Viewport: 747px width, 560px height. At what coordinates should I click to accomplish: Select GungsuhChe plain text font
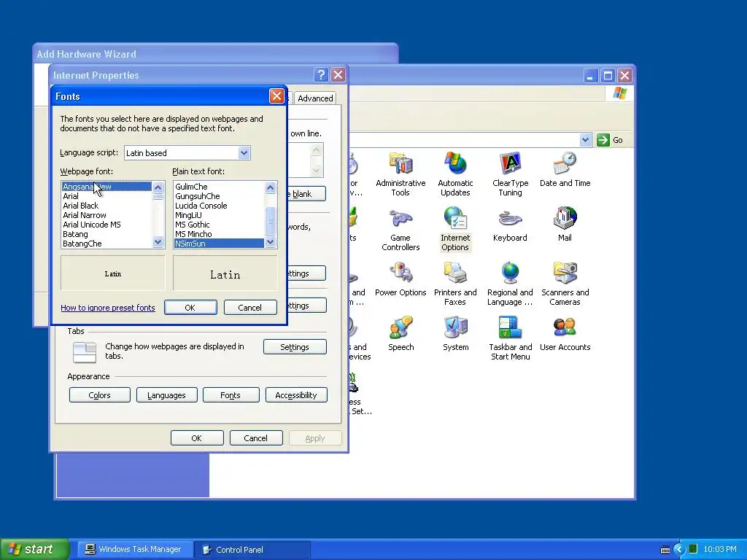[219, 196]
